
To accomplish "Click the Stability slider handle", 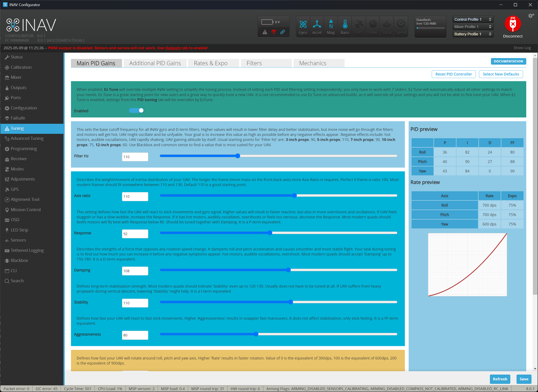I will (x=291, y=302).
